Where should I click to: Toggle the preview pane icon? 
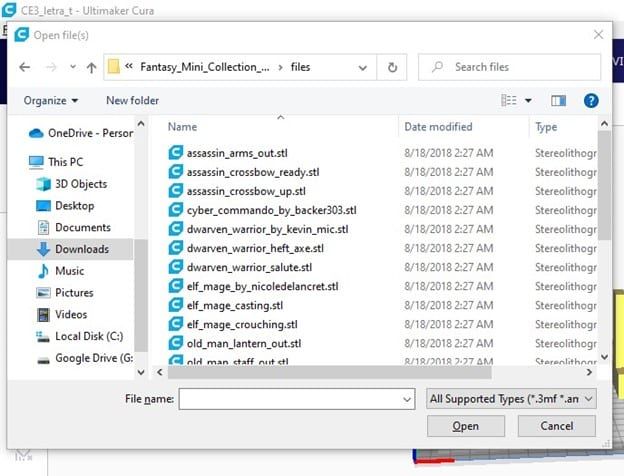pos(558,100)
